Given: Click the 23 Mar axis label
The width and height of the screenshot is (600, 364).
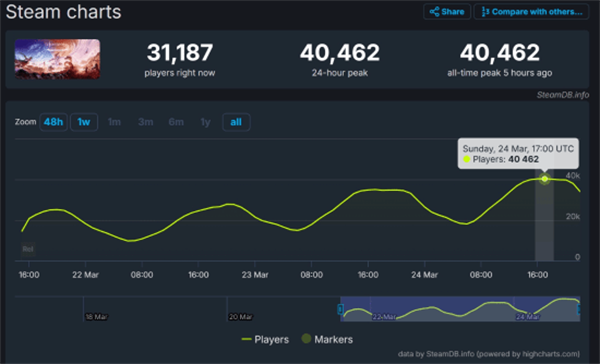Looking at the screenshot, I should point(255,275).
